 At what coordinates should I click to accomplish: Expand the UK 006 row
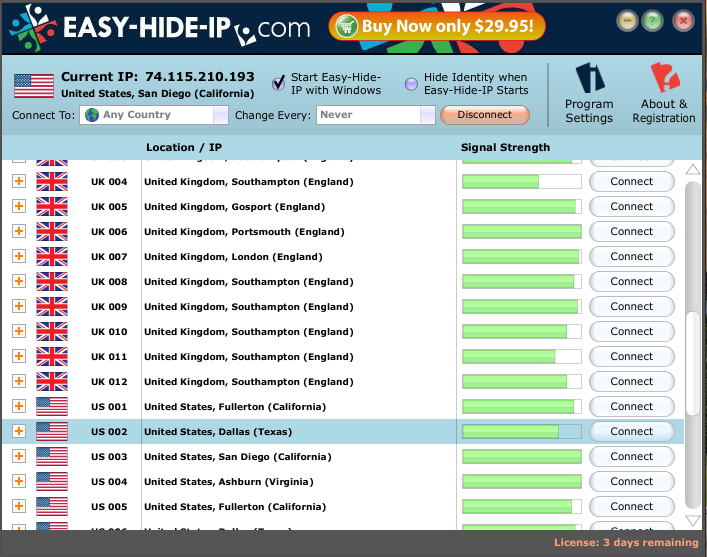(x=19, y=231)
